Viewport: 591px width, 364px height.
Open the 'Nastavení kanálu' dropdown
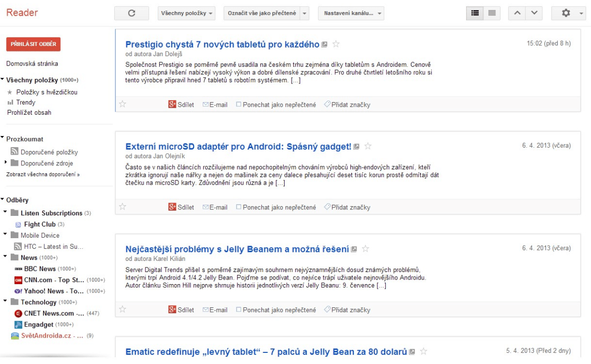(350, 13)
